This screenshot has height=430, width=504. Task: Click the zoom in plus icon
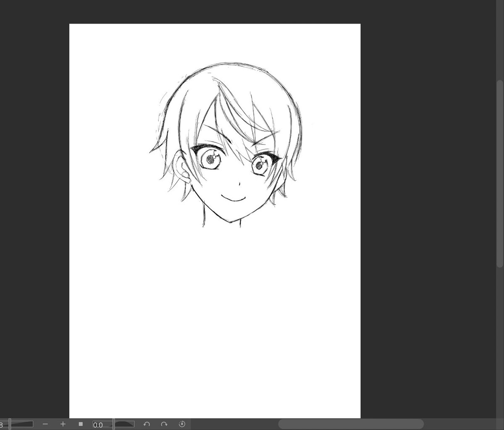[x=63, y=424]
